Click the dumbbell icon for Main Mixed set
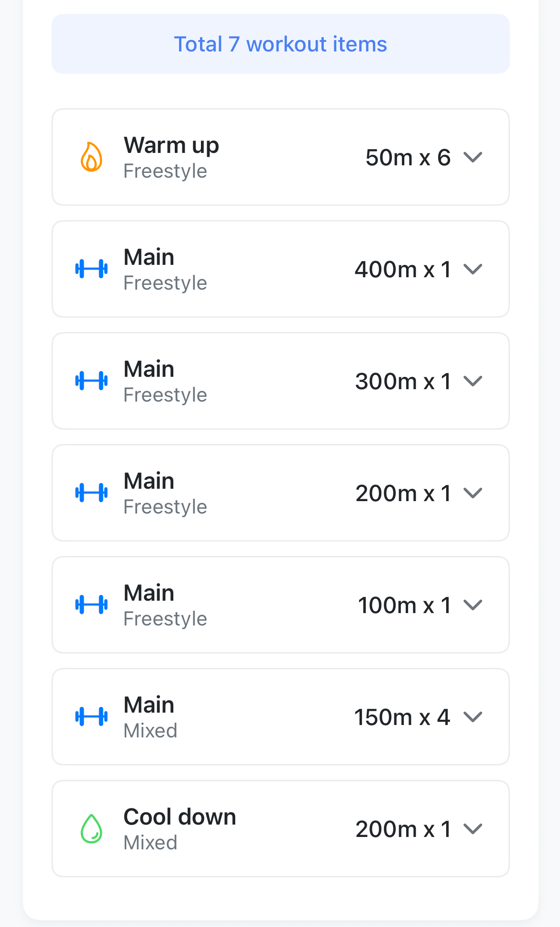The image size is (560, 927). tap(91, 717)
